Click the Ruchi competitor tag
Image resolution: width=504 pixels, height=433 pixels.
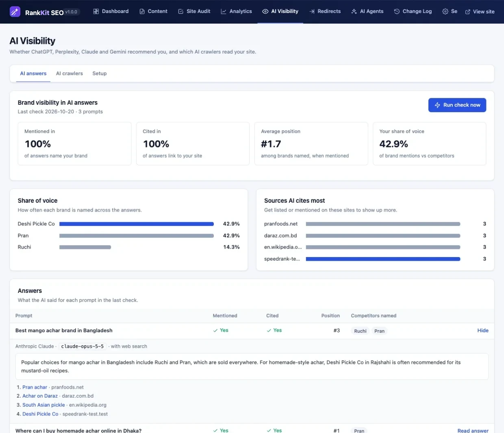(x=360, y=331)
